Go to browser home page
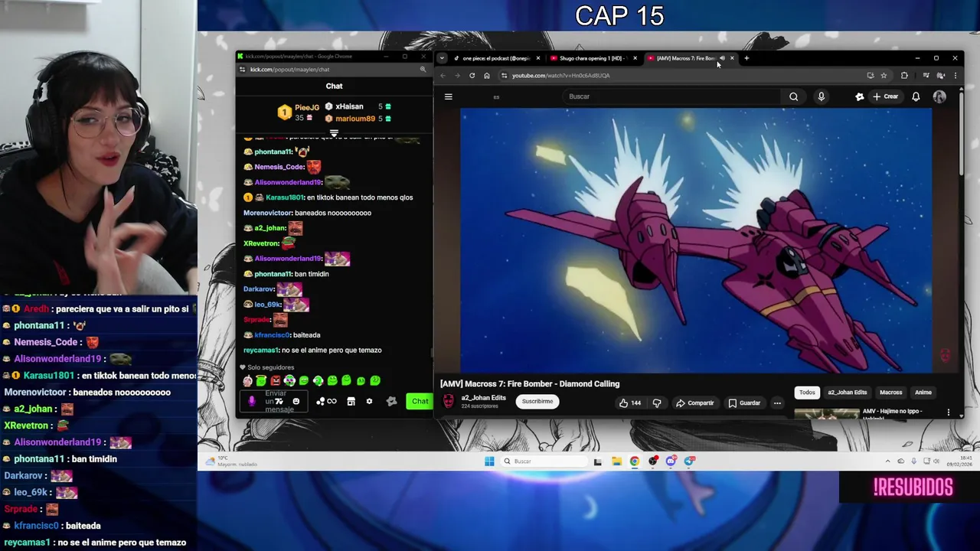 [486, 76]
